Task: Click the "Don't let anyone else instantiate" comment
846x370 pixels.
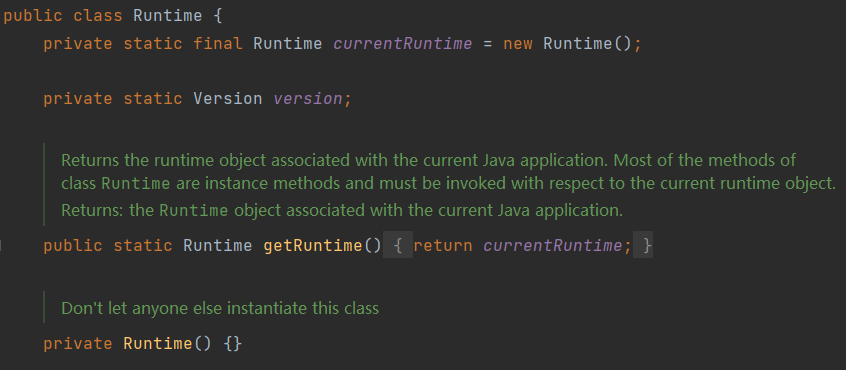Action: tap(220, 309)
